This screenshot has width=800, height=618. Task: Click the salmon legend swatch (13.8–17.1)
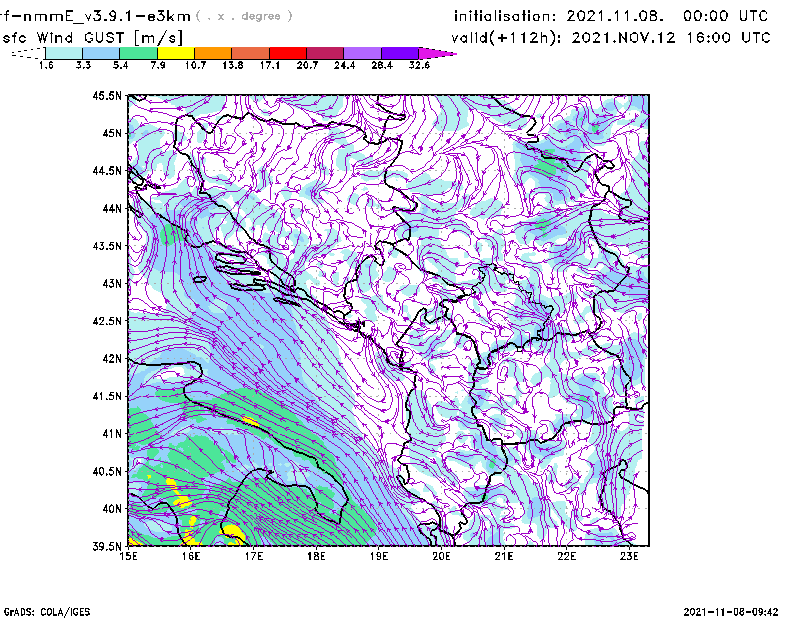click(x=251, y=53)
